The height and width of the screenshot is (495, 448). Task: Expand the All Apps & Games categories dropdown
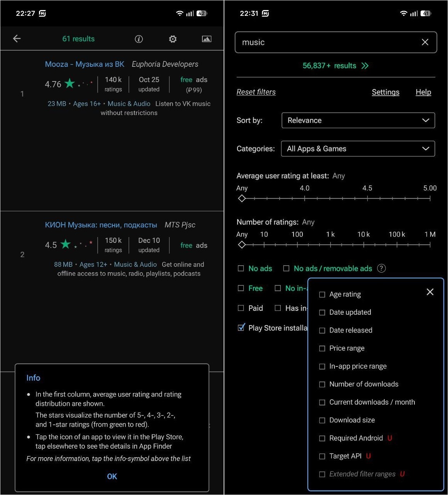(358, 149)
